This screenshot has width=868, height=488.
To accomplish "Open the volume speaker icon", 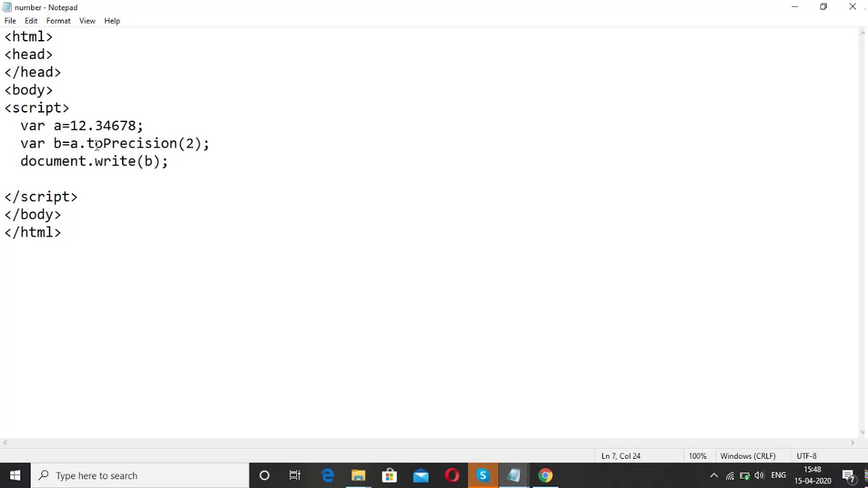I will (x=759, y=476).
